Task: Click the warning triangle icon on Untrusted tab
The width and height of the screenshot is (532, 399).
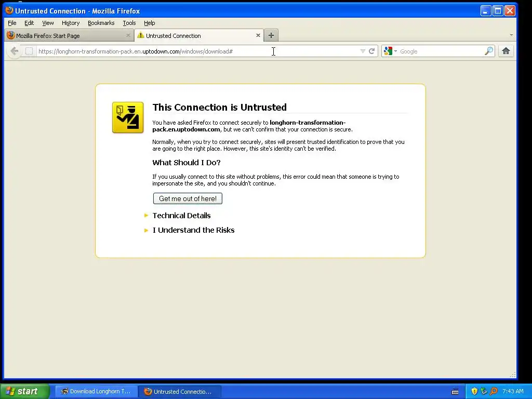Action: point(140,35)
